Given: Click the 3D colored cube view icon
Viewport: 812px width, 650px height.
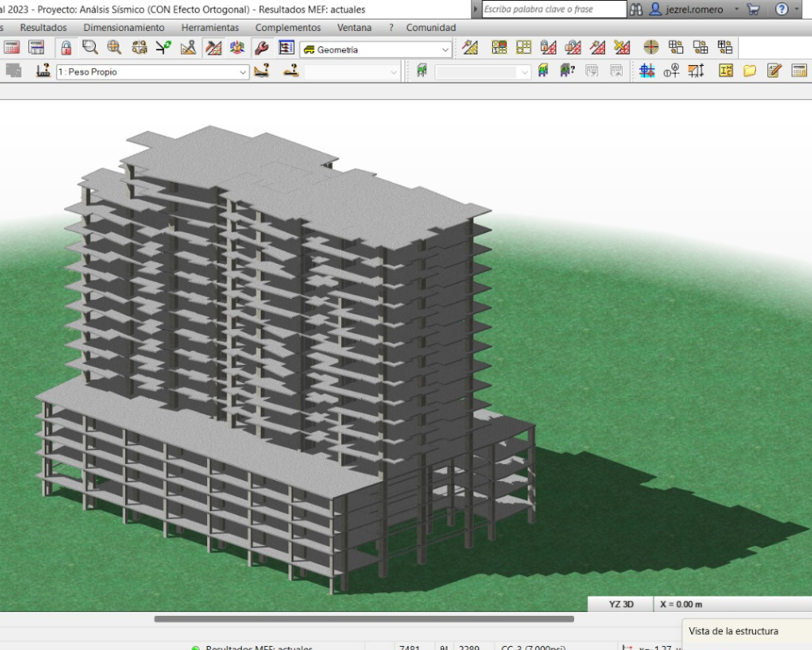Looking at the screenshot, I should (237, 48).
